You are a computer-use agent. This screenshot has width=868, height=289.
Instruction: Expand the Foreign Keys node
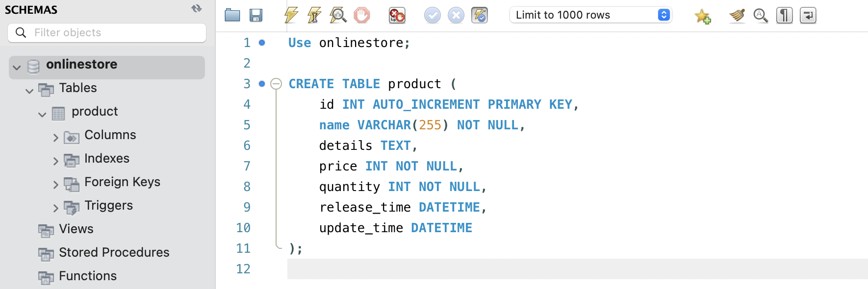55,185
